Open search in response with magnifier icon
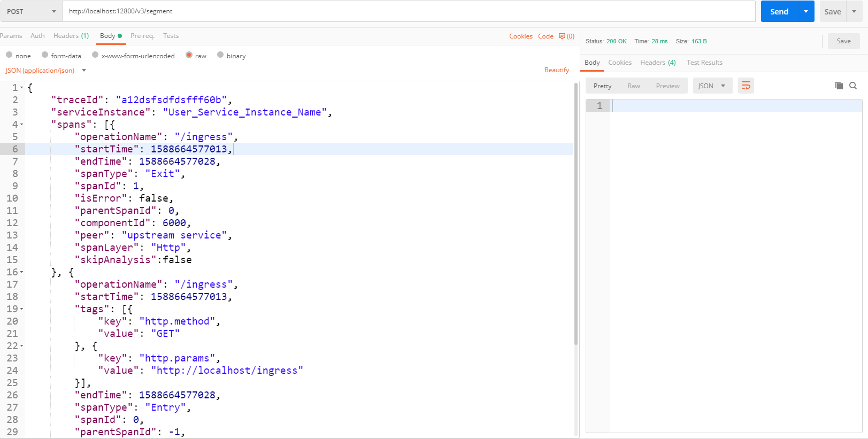The image size is (868, 439). [x=853, y=86]
